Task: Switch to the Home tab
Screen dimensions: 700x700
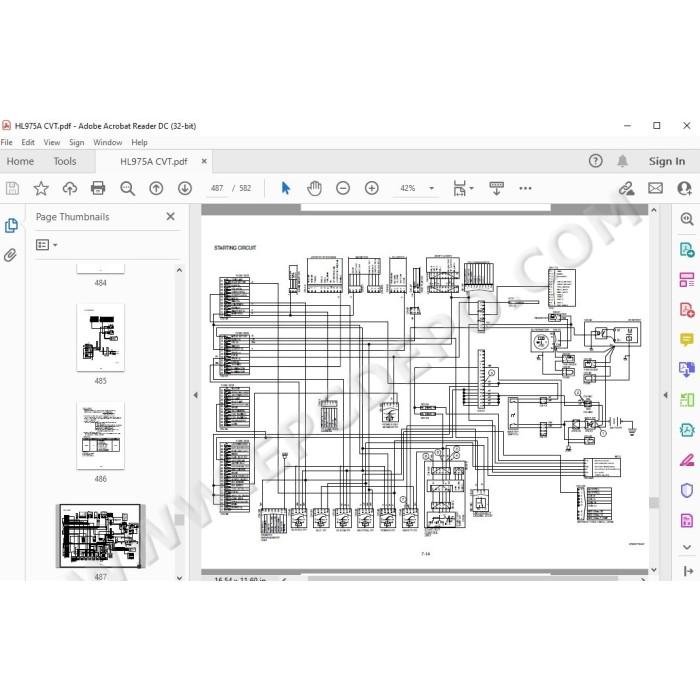Action: coord(20,161)
